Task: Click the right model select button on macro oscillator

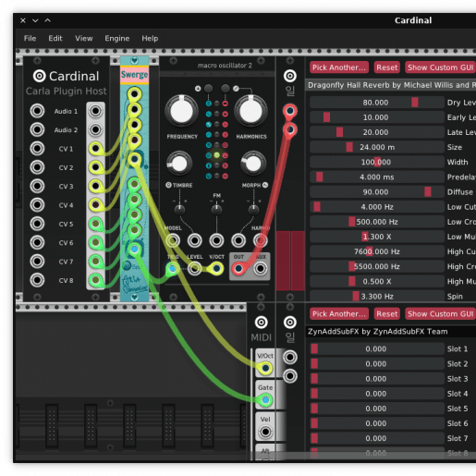Action: (x=226, y=89)
